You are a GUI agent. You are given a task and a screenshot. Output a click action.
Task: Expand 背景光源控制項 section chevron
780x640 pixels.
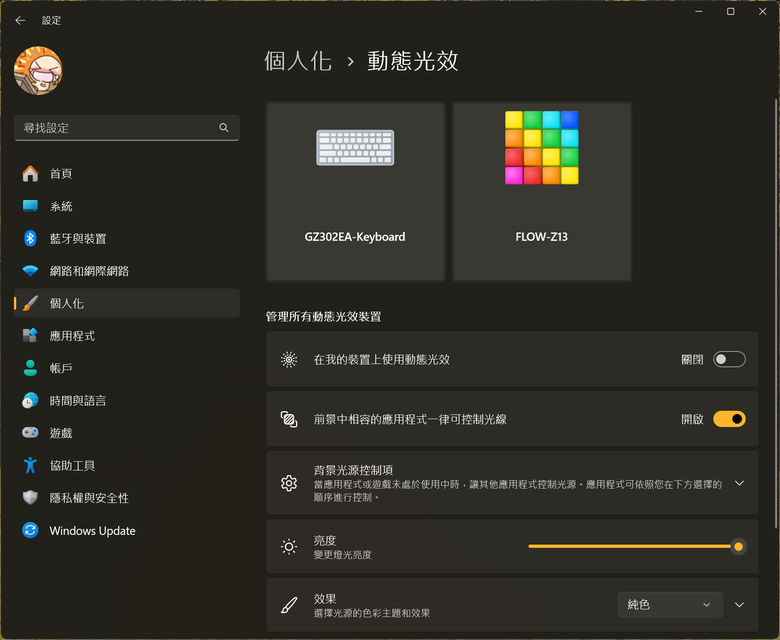coord(739,483)
